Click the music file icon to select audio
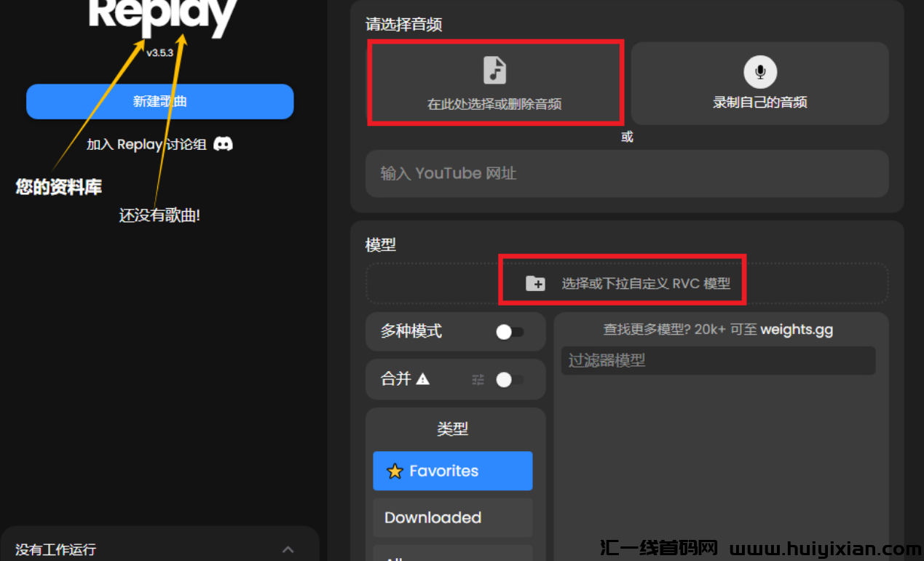Image resolution: width=924 pixels, height=561 pixels. tap(495, 71)
